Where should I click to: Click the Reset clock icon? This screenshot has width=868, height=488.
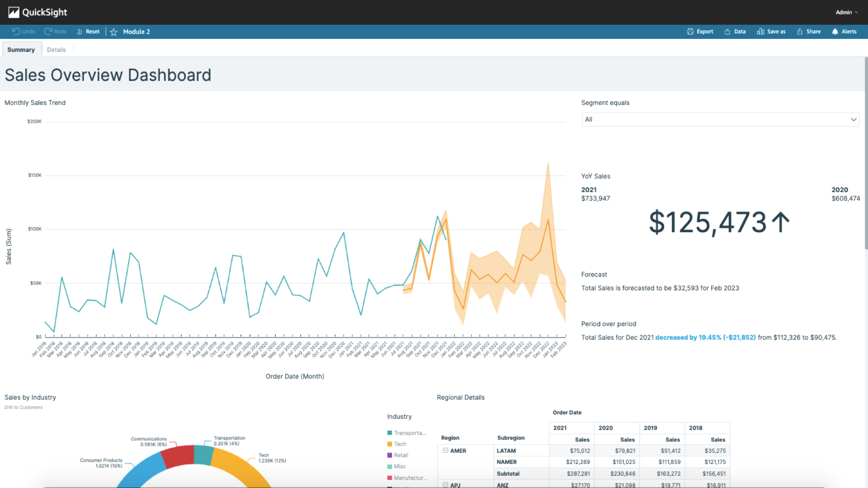pos(80,32)
